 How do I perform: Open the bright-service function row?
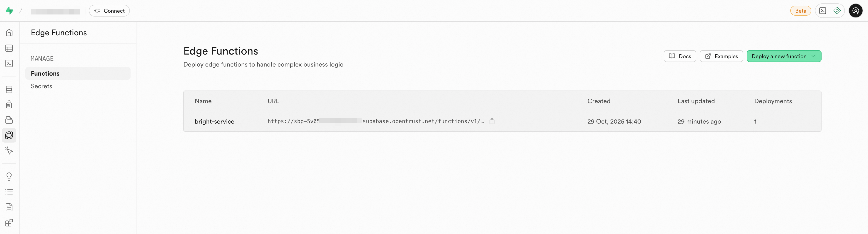[214, 122]
